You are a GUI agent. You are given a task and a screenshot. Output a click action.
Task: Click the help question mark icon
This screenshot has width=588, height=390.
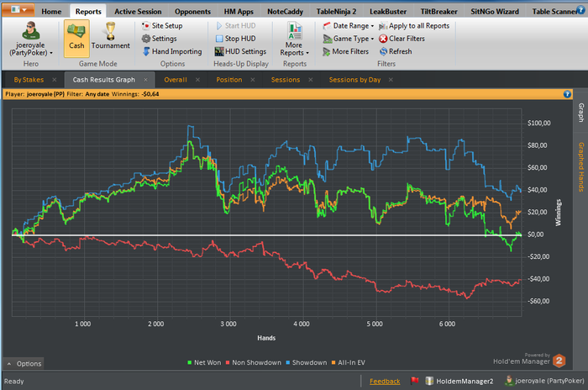568,93
